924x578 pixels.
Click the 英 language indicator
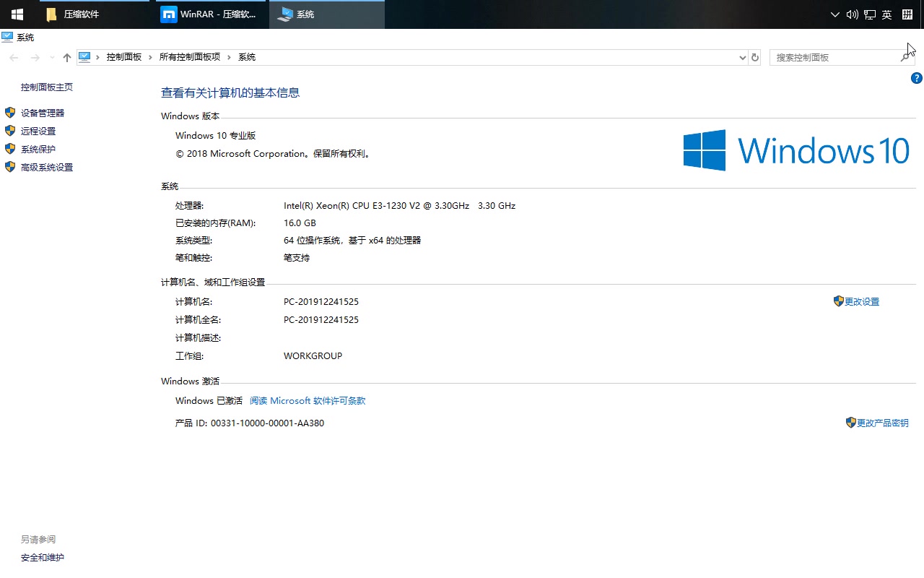[x=886, y=14]
